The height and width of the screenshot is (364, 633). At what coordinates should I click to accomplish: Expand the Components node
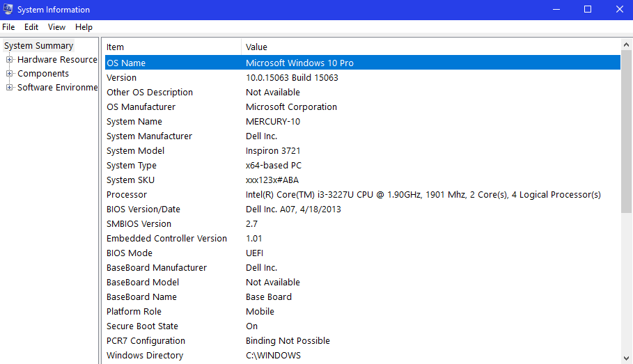(9, 74)
